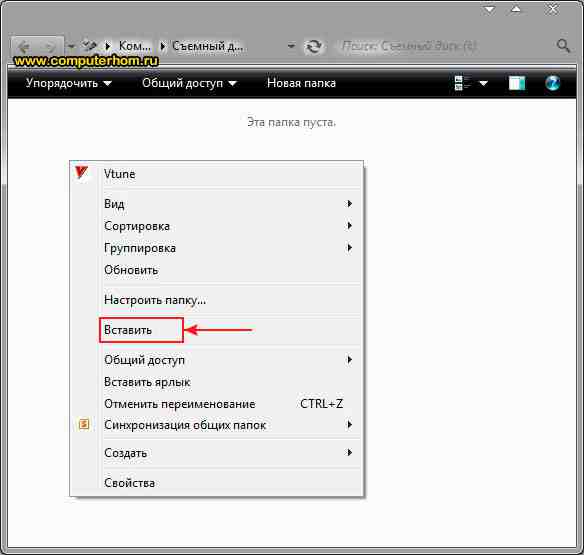584x555 pixels.
Task: Click the Новая папка button
Action: 301,83
